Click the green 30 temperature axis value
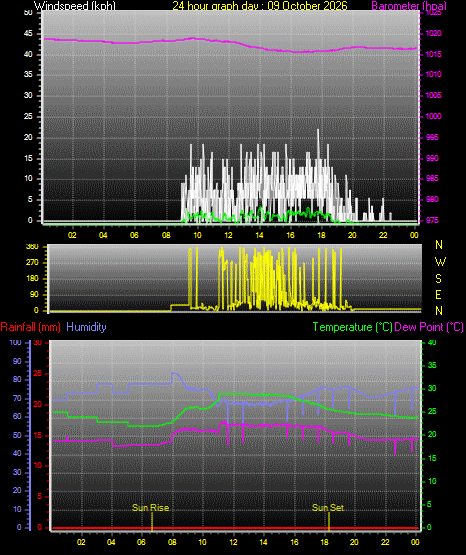The image size is (466, 555). tap(432, 388)
